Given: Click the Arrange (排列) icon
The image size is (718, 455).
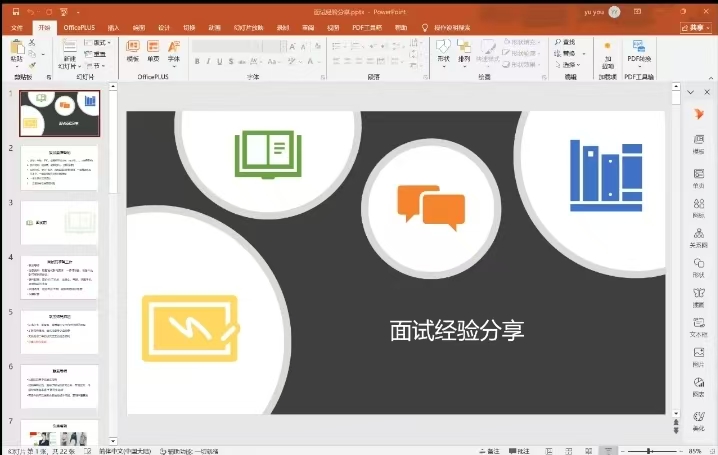Looking at the screenshot, I should click(x=464, y=51).
